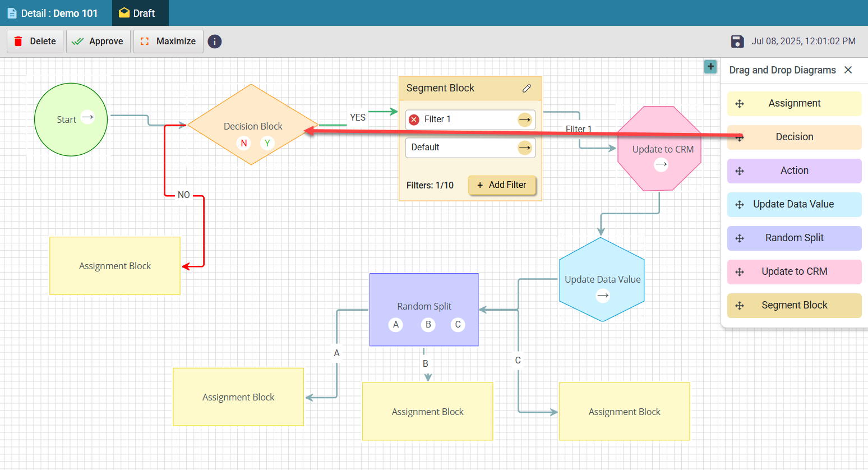Click the N port on Decision Block

(x=244, y=143)
